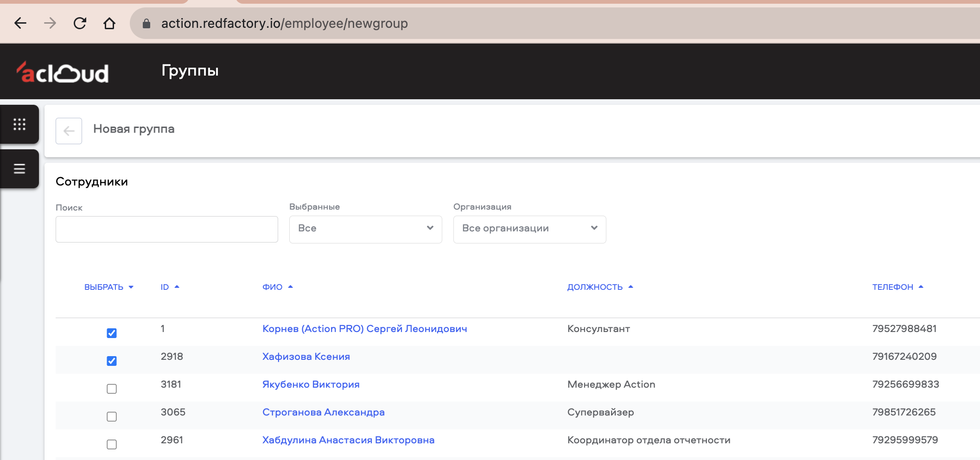
Task: Click the Новая группа heading
Action: click(x=134, y=129)
